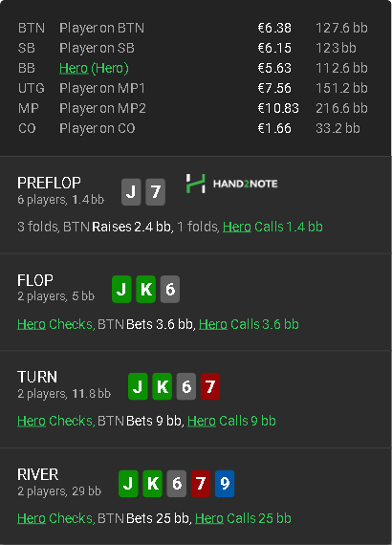Click the RIVER section heading
Viewport: 392px width, 545px height.
pos(38,474)
